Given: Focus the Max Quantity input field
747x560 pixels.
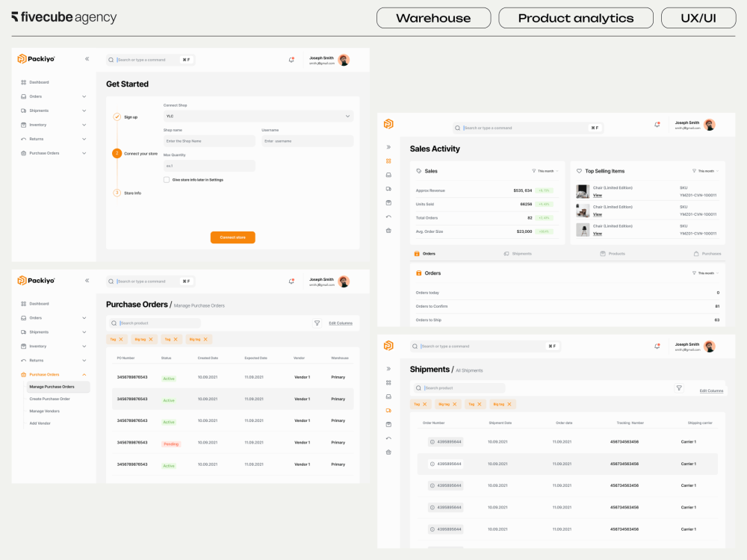Looking at the screenshot, I should (209, 166).
